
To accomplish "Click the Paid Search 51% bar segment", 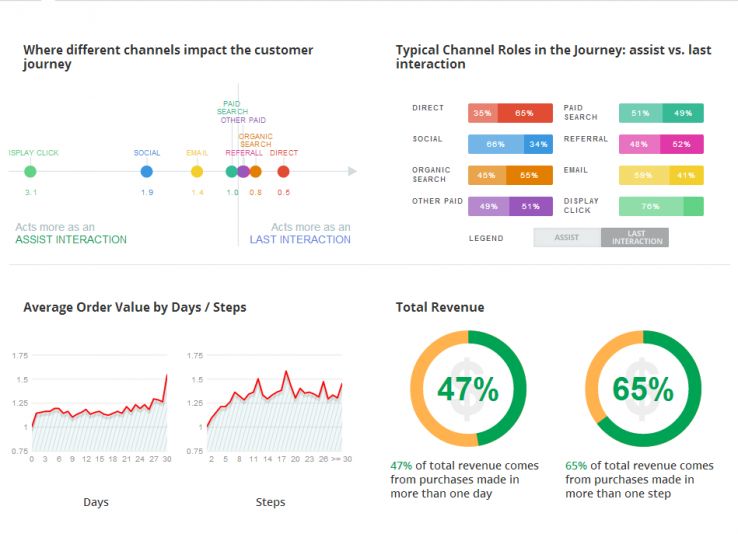I will [x=640, y=114].
